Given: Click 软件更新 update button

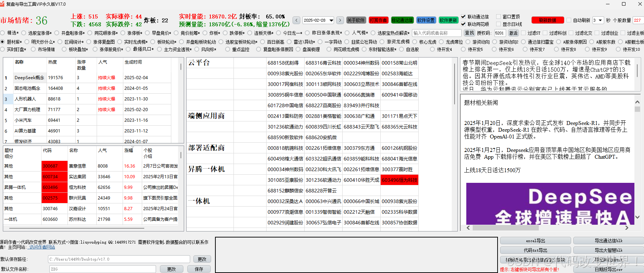Looking at the screenshot, I should pos(449,20).
